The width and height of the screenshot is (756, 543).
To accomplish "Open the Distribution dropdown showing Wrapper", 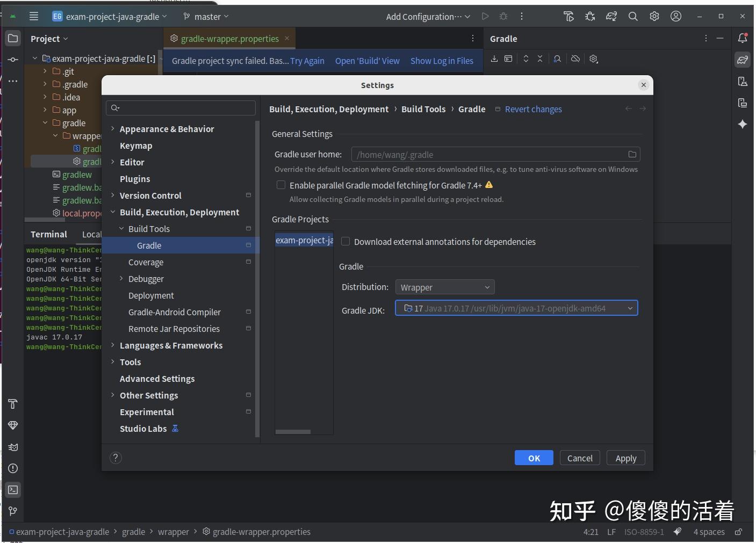I will click(x=445, y=287).
